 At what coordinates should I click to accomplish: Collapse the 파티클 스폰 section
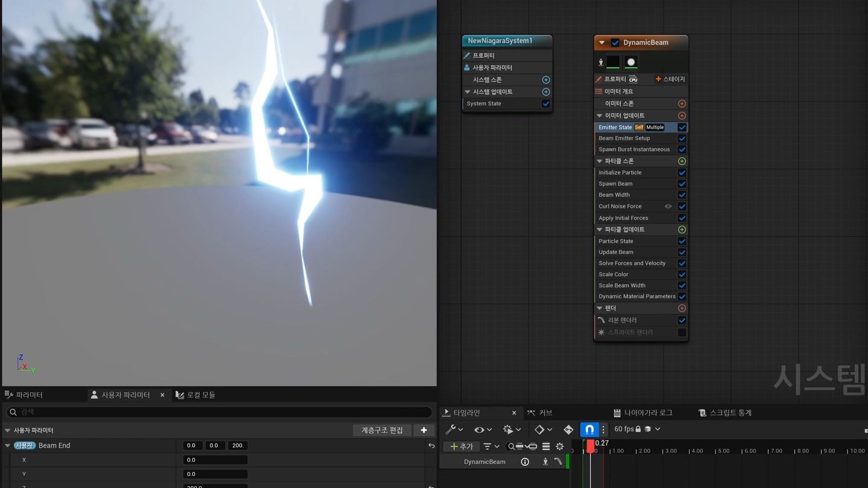(599, 161)
